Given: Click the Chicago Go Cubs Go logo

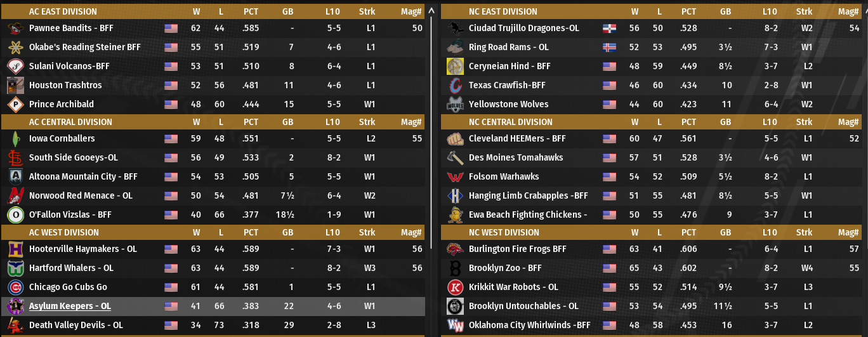Looking at the screenshot, I should point(15,287).
